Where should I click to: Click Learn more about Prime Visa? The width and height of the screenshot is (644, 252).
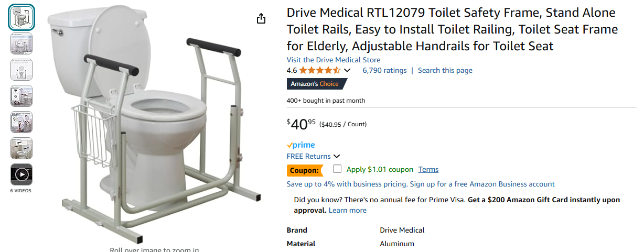click(x=347, y=210)
